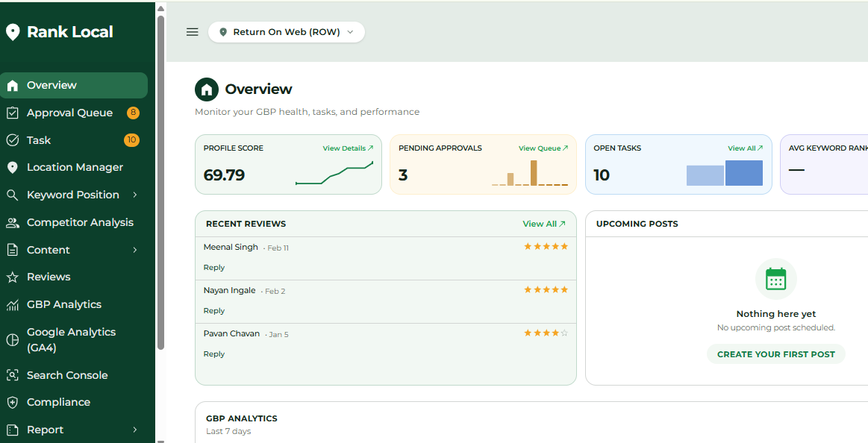Click View Details on Profile Score
This screenshot has width=868, height=443.
[x=349, y=148]
